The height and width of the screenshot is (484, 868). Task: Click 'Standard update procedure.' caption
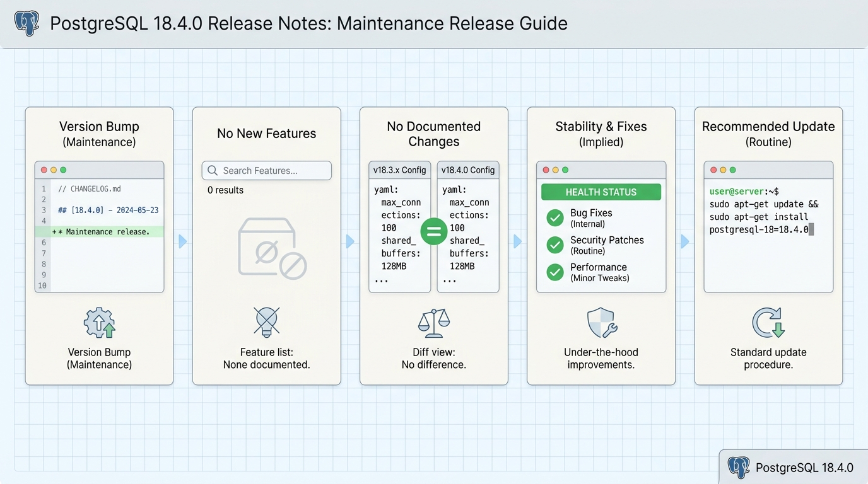[x=768, y=359]
